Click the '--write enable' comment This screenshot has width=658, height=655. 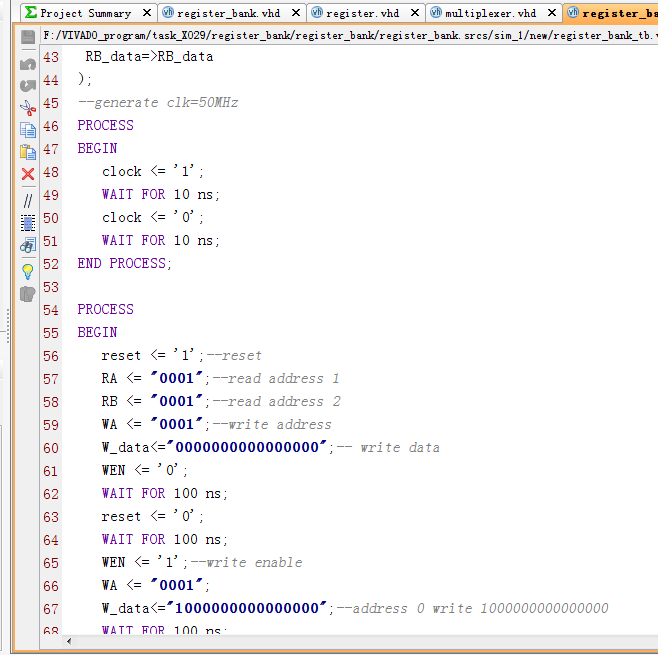pyautogui.click(x=247, y=563)
